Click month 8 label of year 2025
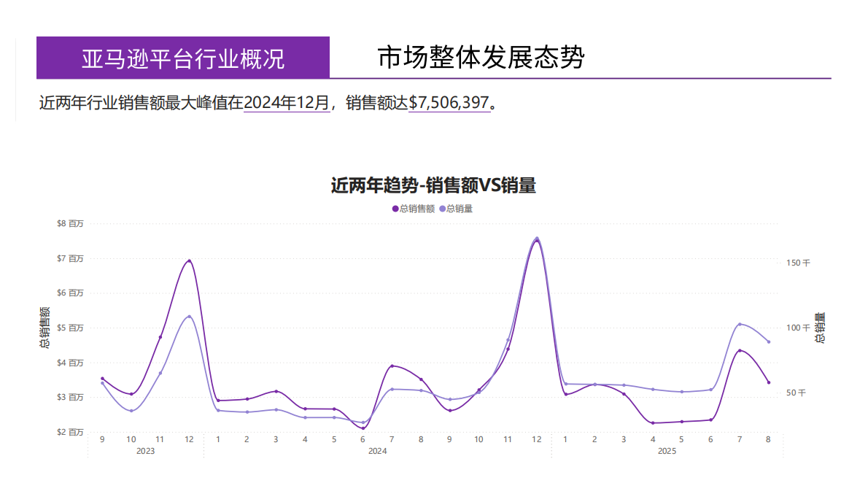Image resolution: width=868 pixels, height=502 pixels. point(768,439)
